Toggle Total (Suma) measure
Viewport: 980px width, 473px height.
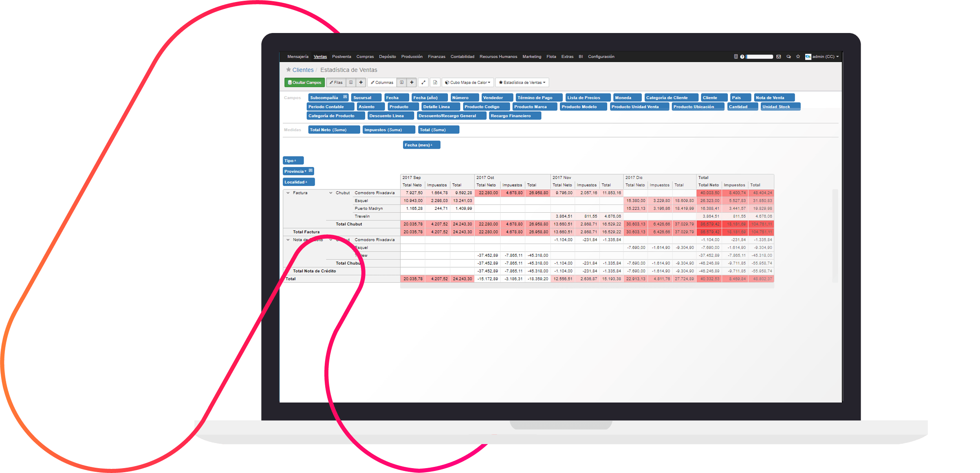coord(438,130)
